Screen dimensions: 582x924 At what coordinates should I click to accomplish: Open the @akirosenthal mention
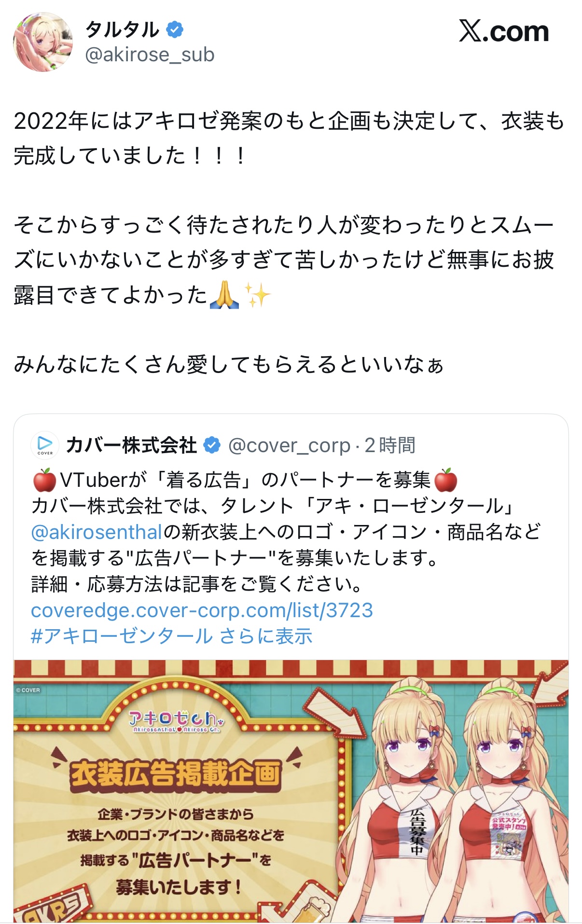coord(97,532)
